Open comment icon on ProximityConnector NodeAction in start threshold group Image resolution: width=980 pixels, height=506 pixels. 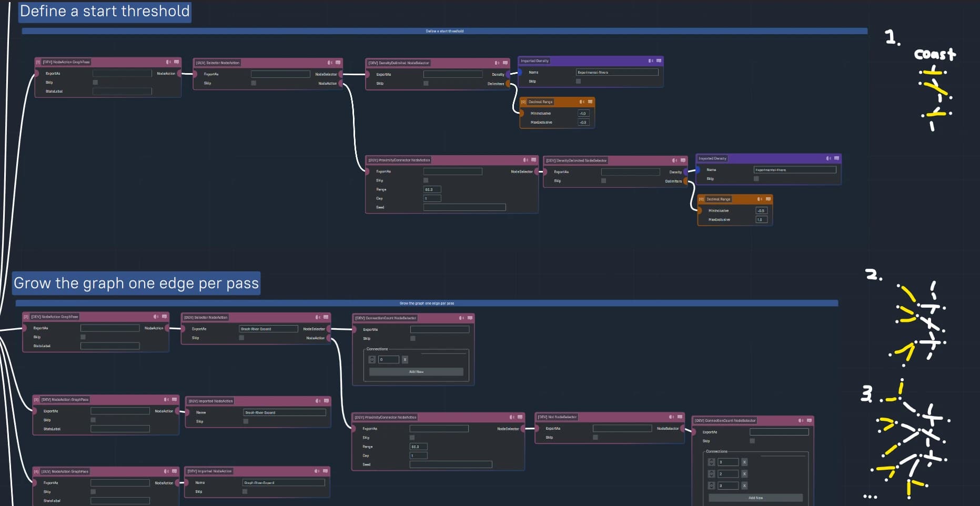tap(533, 160)
